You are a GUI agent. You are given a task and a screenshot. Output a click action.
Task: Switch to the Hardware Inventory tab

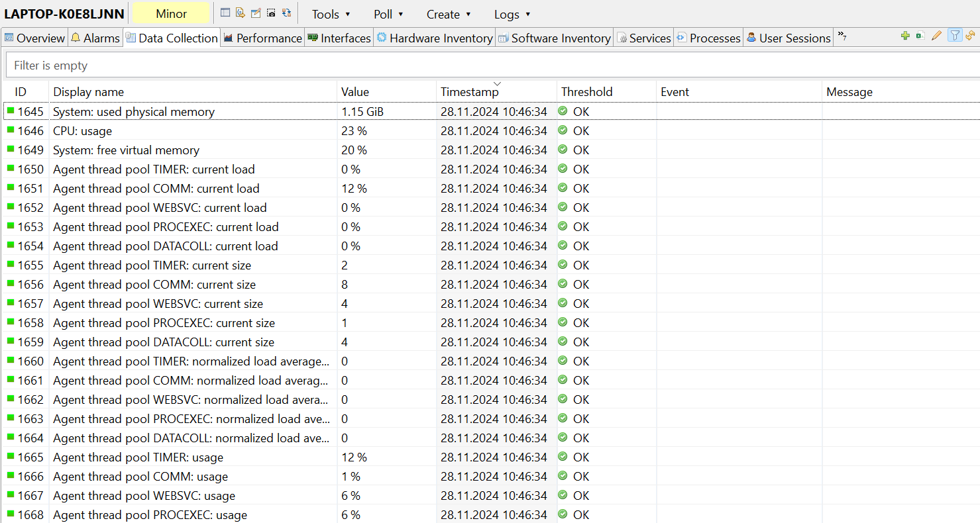435,38
